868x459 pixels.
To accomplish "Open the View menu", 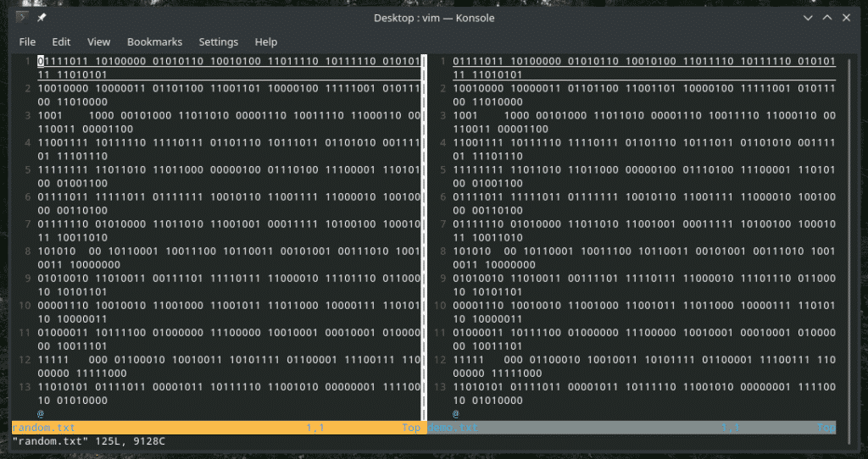I will pyautogui.click(x=98, y=41).
